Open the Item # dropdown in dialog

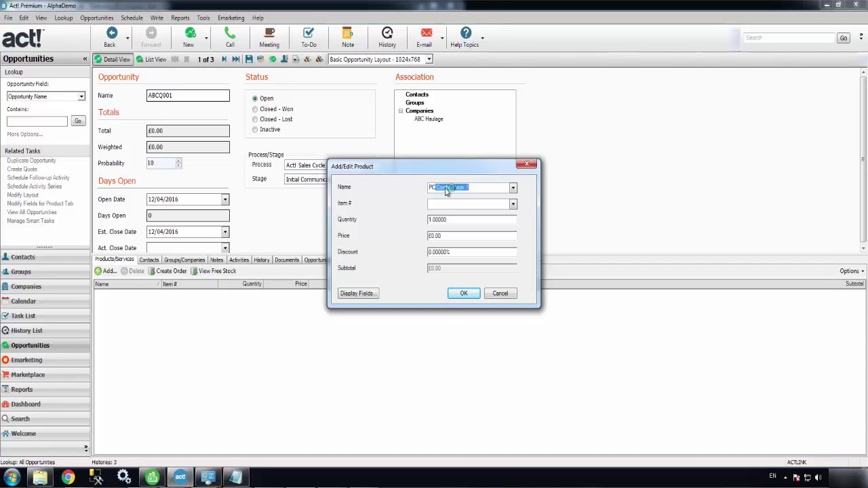[x=513, y=204]
